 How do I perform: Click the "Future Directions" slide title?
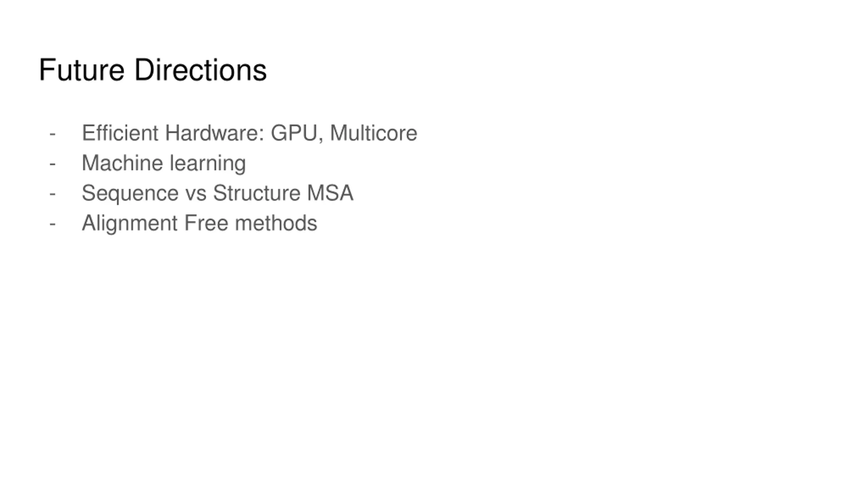click(x=153, y=70)
